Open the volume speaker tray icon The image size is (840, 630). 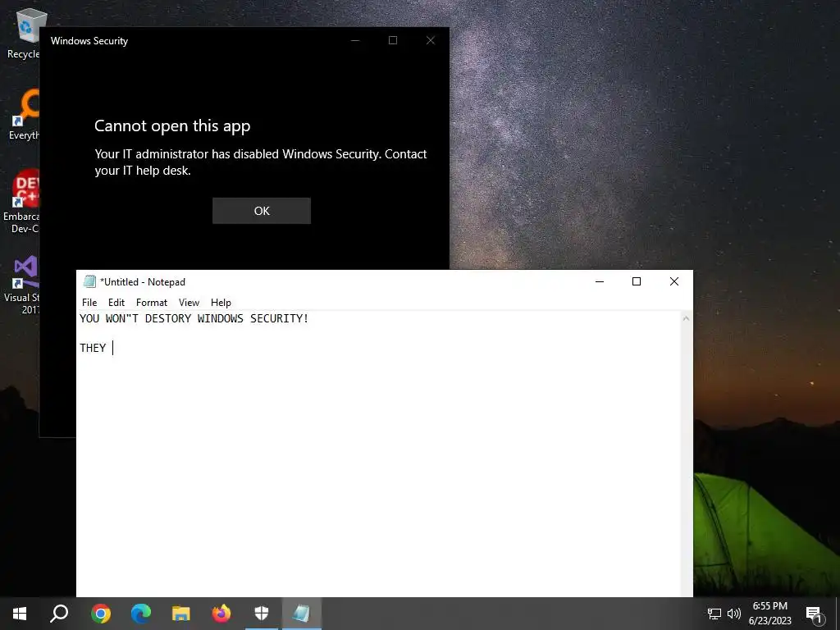click(734, 614)
